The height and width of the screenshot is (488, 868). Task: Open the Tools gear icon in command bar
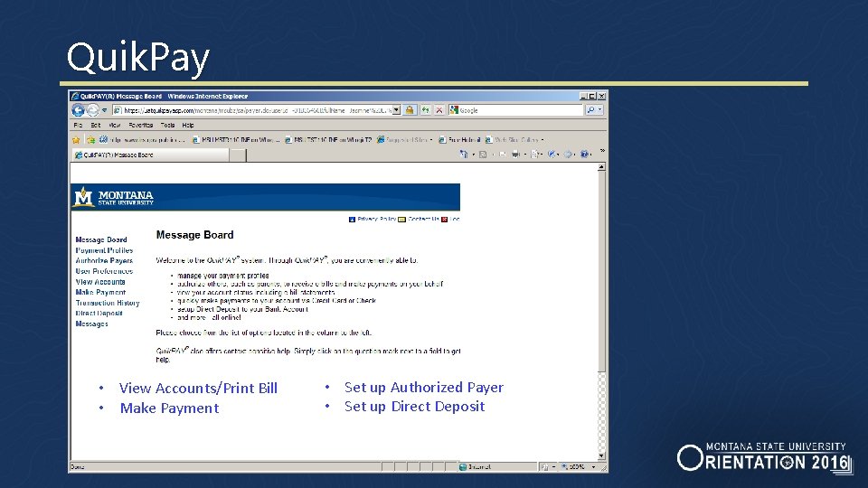[568, 155]
